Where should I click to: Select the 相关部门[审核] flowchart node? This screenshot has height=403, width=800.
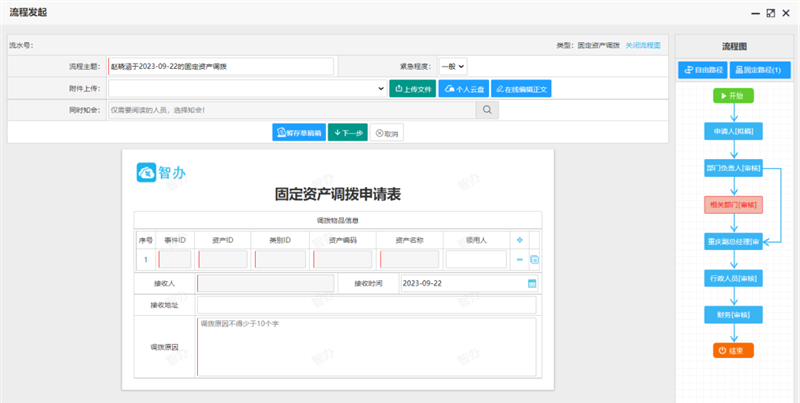click(x=734, y=203)
